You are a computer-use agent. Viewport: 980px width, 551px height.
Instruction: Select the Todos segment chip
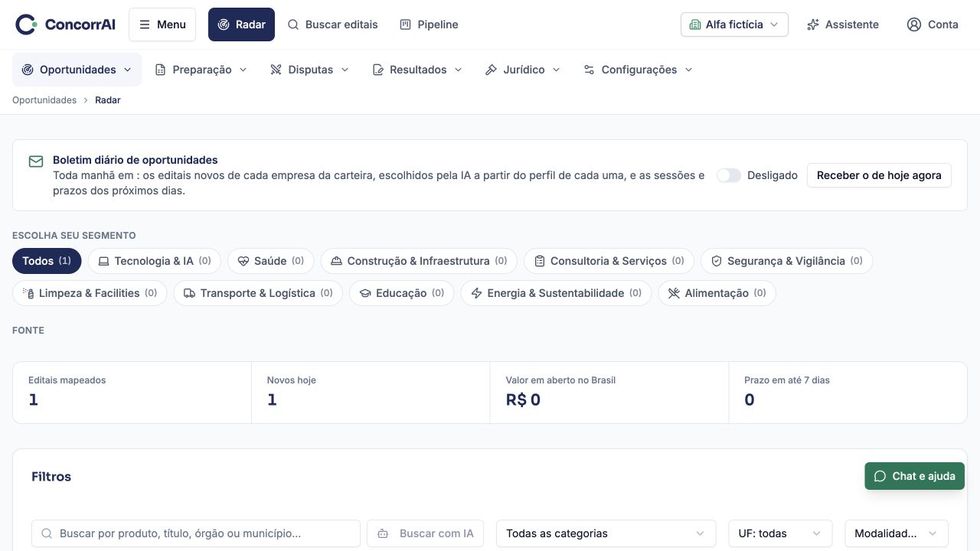[x=47, y=261]
